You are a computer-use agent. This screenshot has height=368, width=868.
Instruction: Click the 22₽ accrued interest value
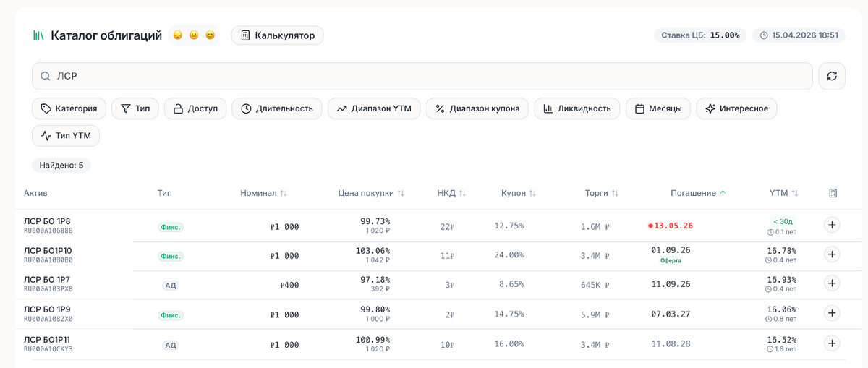447,226
